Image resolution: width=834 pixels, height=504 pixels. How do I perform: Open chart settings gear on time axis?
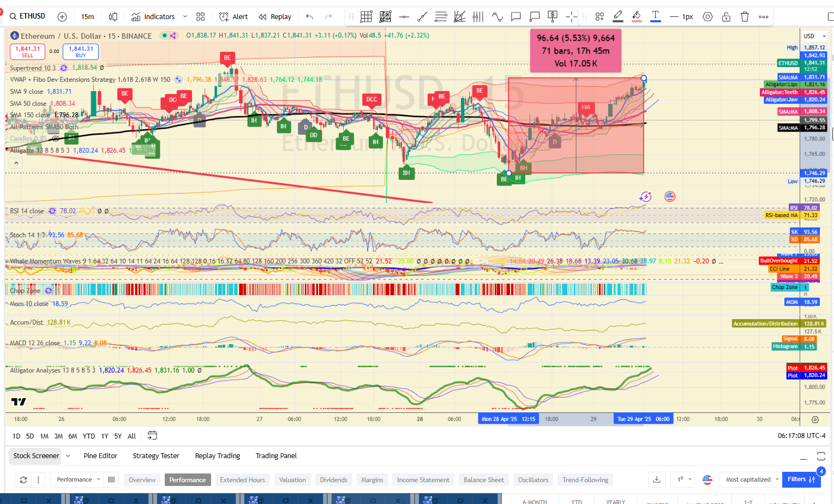815,419
